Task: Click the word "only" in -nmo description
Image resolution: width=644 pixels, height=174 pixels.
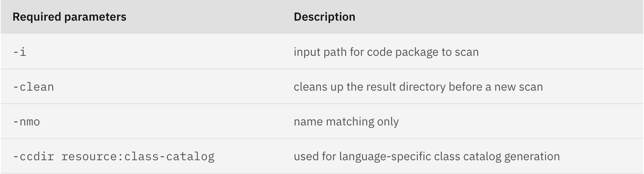Action: click(388, 122)
